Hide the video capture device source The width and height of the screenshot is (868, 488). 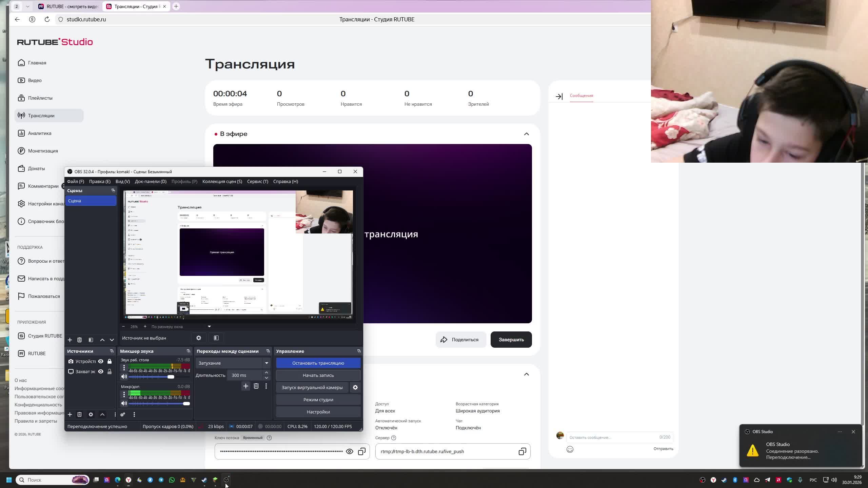tap(101, 362)
